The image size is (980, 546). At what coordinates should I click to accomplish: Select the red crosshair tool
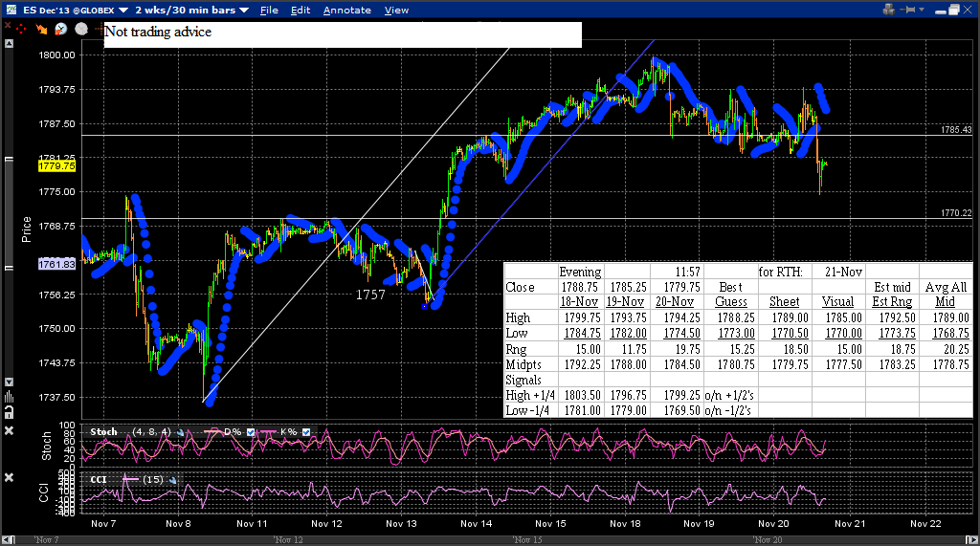[22, 30]
